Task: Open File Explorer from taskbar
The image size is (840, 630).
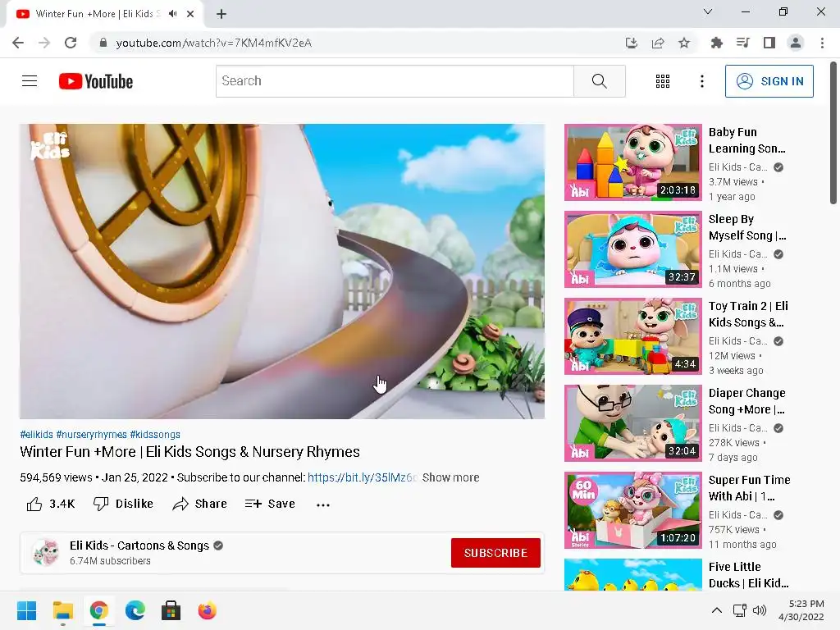Action: click(x=62, y=610)
